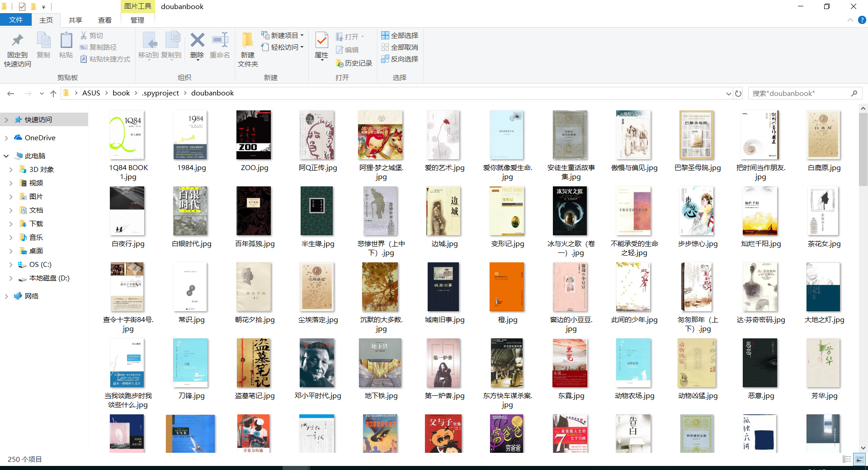Screen dimensions: 868x470
Task: Switch to large icons view in status bar
Action: coord(859,459)
